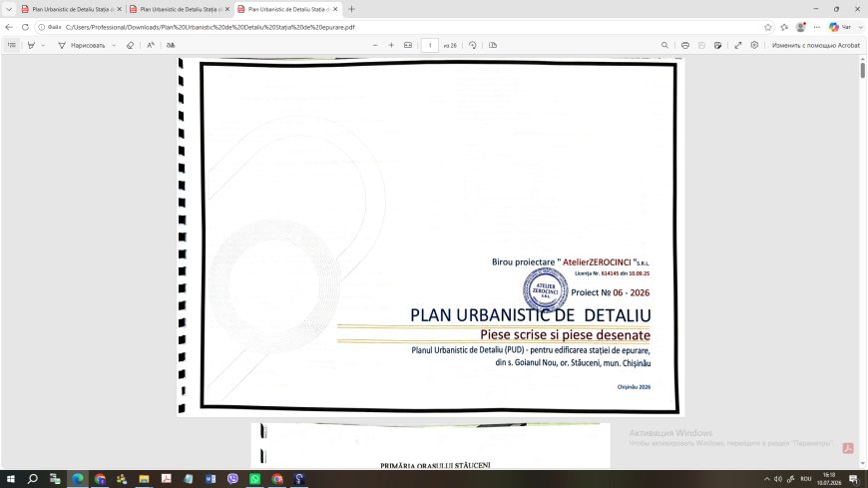Click the Acrobat badge over the PDF page

(847, 448)
